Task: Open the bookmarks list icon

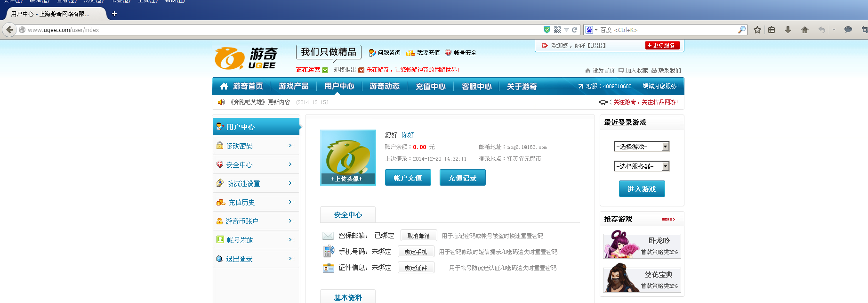Action: [772, 30]
